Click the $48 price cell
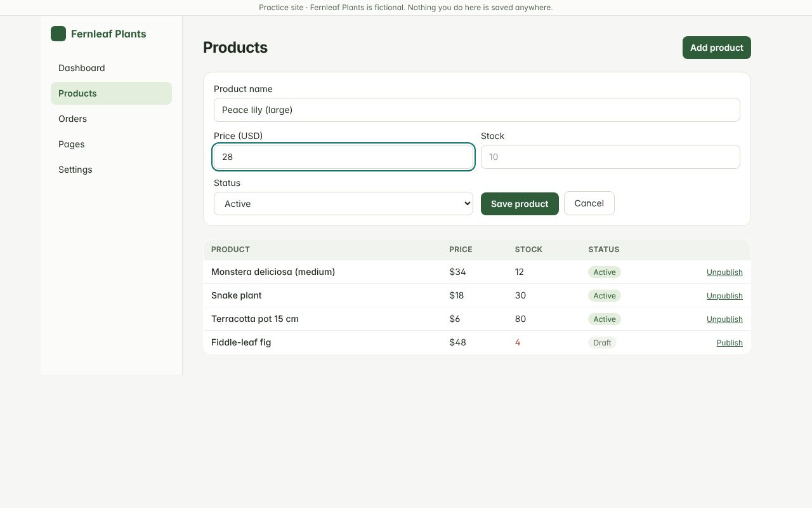Image resolution: width=812 pixels, height=508 pixels. tap(457, 342)
